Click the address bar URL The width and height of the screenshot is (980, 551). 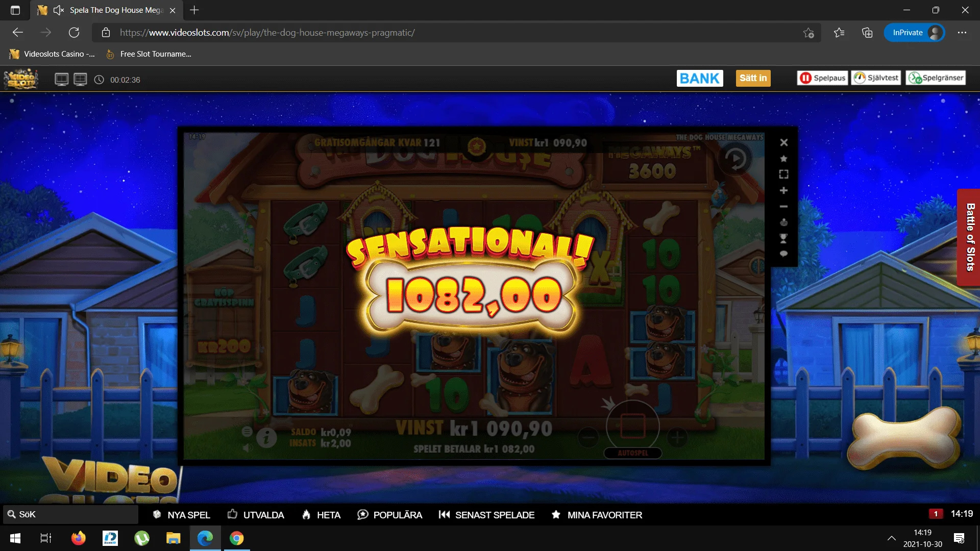pos(267,33)
